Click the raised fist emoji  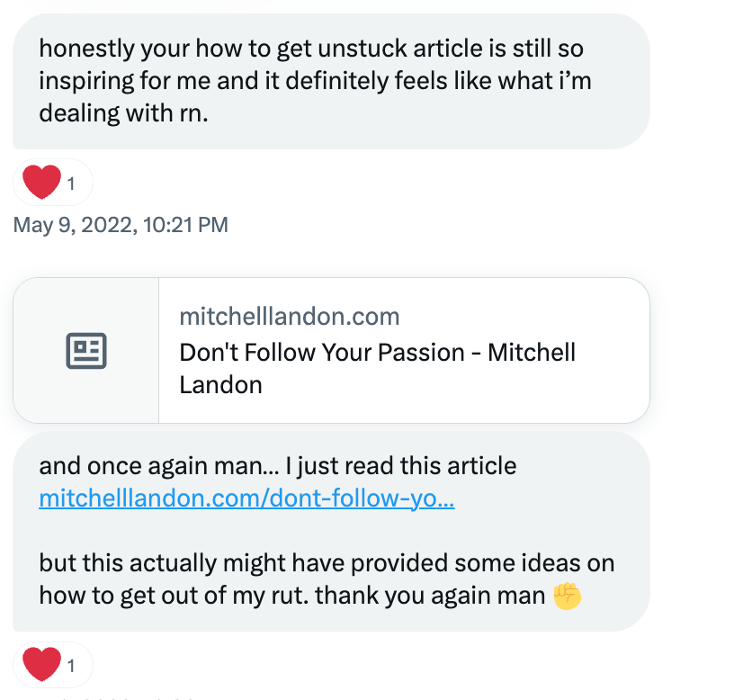568,596
